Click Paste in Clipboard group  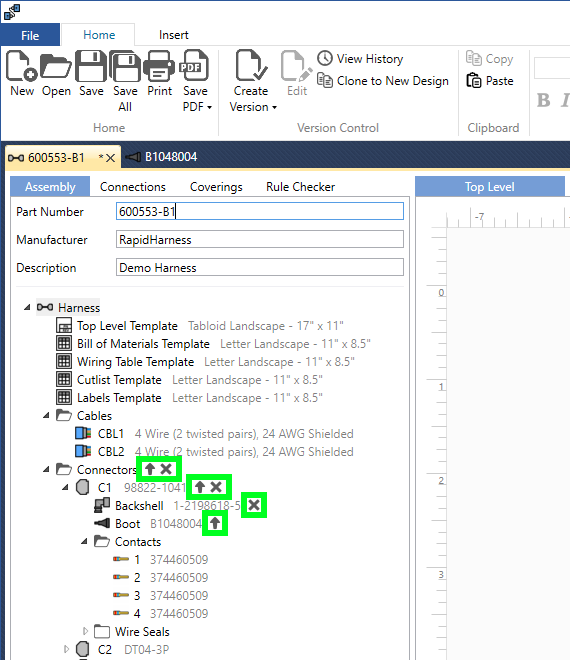click(490, 80)
